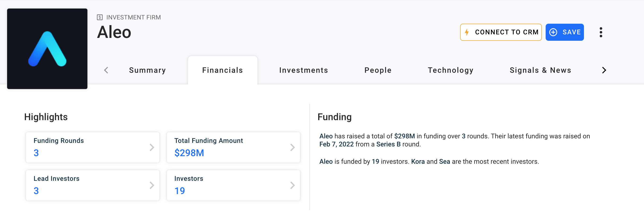The width and height of the screenshot is (644, 218).
Task: View the Signals & News tab
Action: [540, 70]
